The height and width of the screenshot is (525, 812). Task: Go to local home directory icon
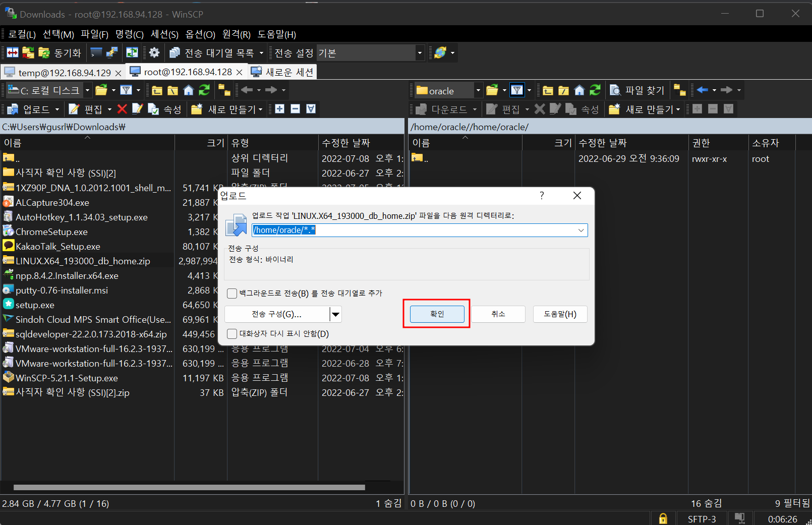pyautogui.click(x=189, y=90)
